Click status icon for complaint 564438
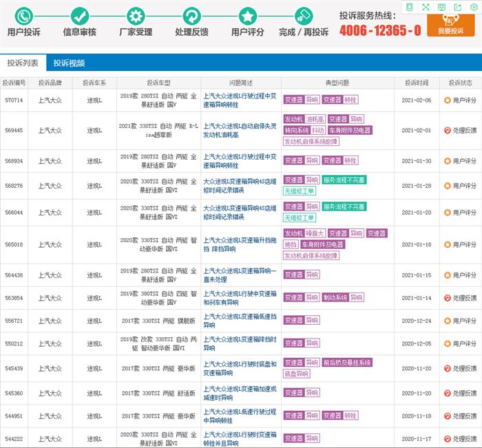This screenshot has height=448, width=482. (448, 275)
